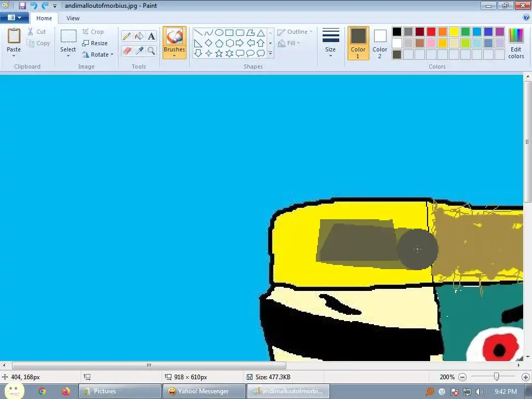Open Paint Help question mark icon
Viewport: 532px width, 399px height.
(x=526, y=18)
